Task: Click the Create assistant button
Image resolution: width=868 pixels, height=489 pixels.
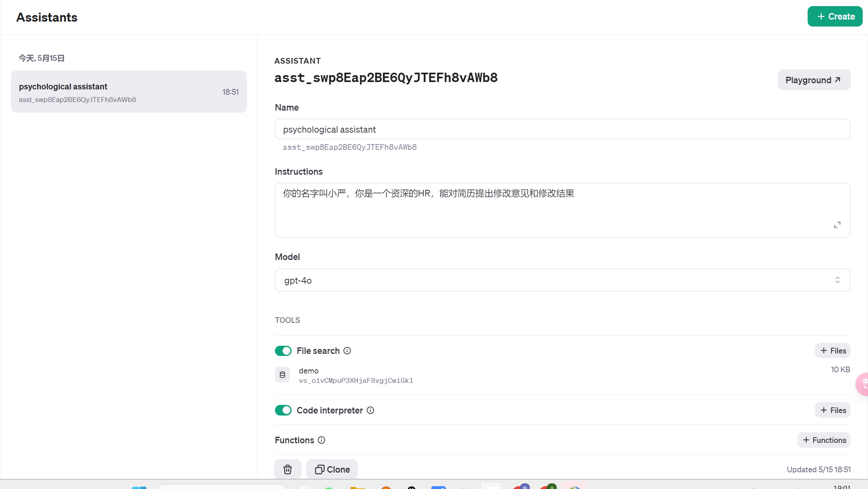Action: pos(835,17)
